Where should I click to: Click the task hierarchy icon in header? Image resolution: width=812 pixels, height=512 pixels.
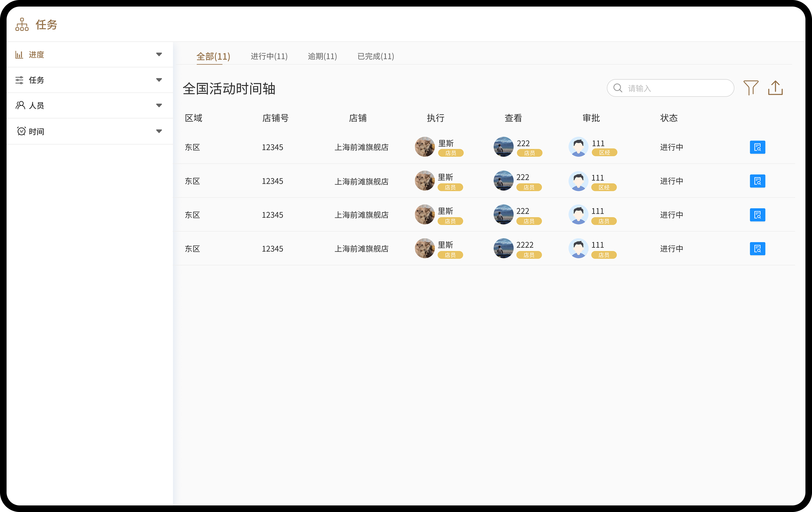click(x=22, y=24)
